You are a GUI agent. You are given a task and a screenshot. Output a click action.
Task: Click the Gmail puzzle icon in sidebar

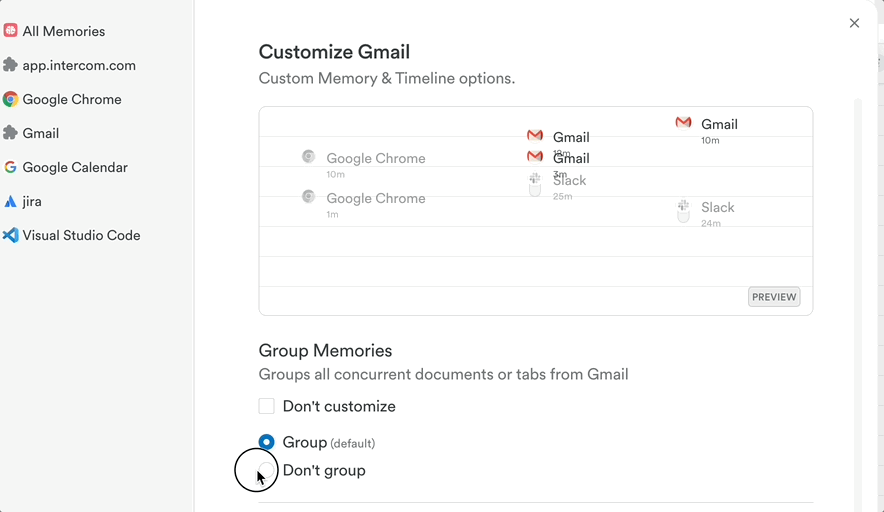[10, 133]
